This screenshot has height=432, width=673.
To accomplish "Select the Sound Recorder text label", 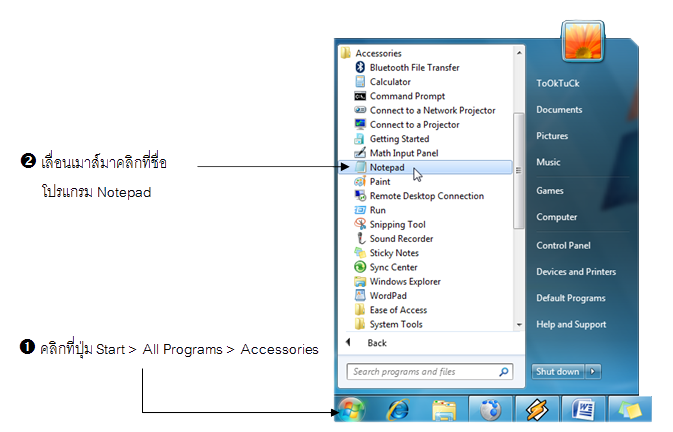I will pos(401,239).
